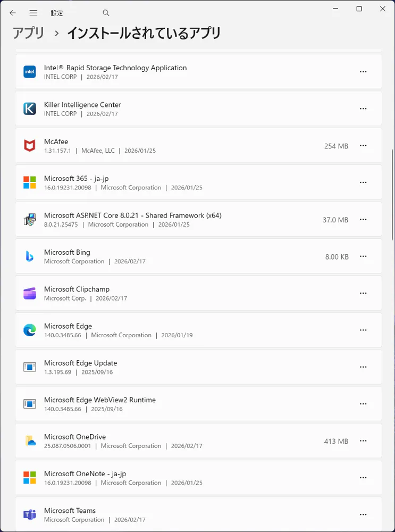Go to アプリ breadcrumb link
This screenshot has height=532, width=395.
29,33
